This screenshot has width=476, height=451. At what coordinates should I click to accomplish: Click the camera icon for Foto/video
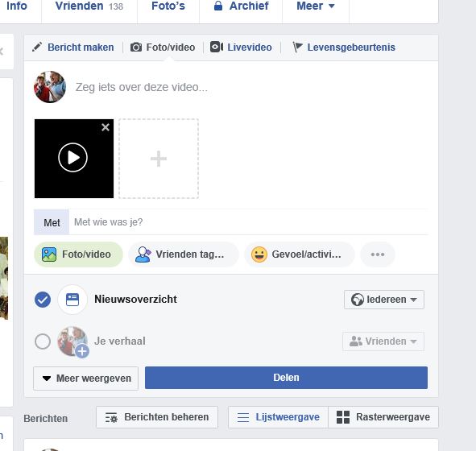coord(136,48)
